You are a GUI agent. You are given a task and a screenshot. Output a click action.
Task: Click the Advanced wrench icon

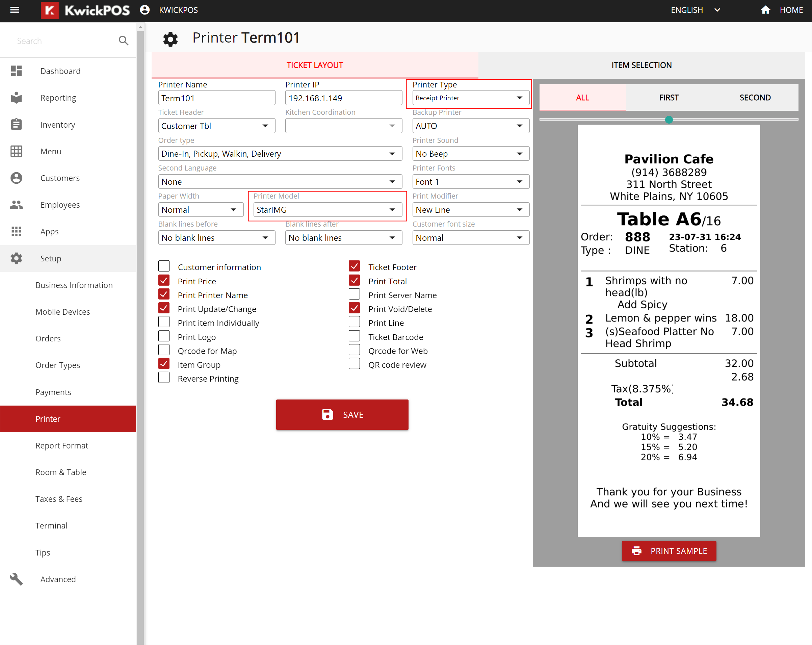16,579
